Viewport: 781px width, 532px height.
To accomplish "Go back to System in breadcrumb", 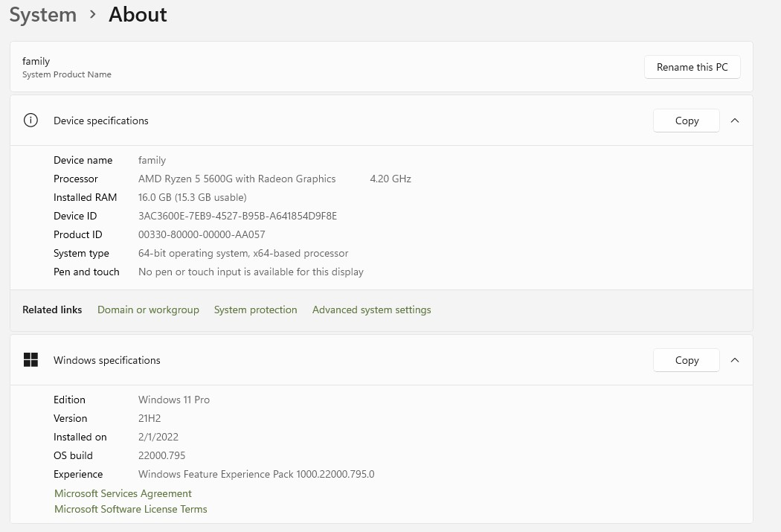I will click(43, 15).
